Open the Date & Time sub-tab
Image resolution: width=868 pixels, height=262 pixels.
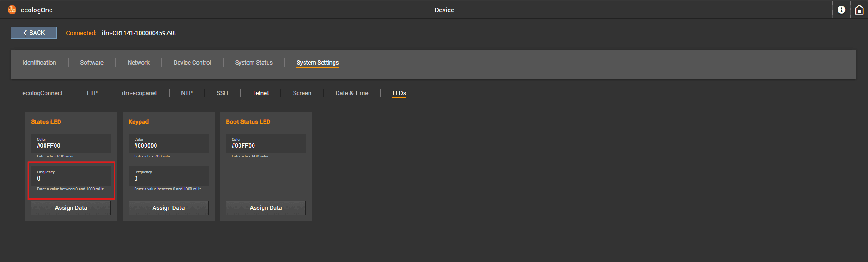point(352,93)
